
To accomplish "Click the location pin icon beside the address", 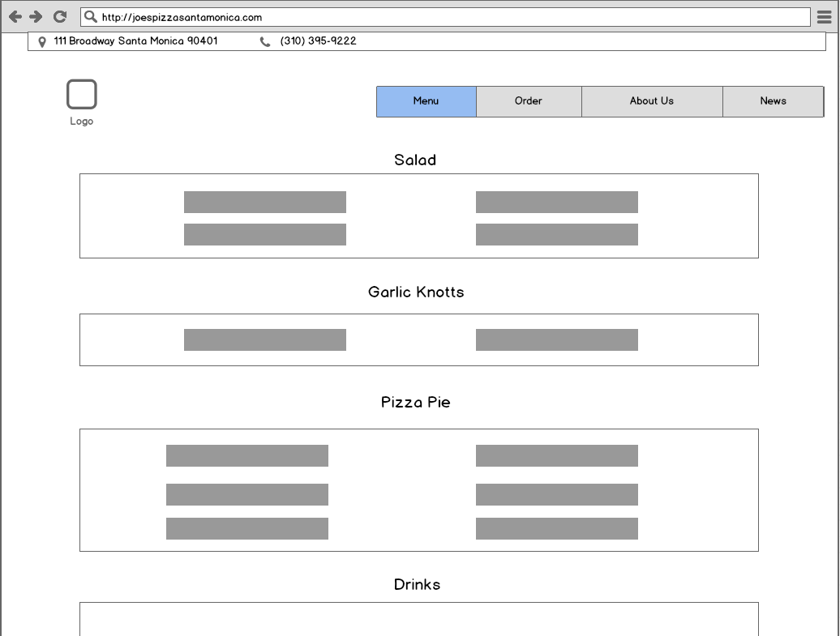I will tap(42, 42).
